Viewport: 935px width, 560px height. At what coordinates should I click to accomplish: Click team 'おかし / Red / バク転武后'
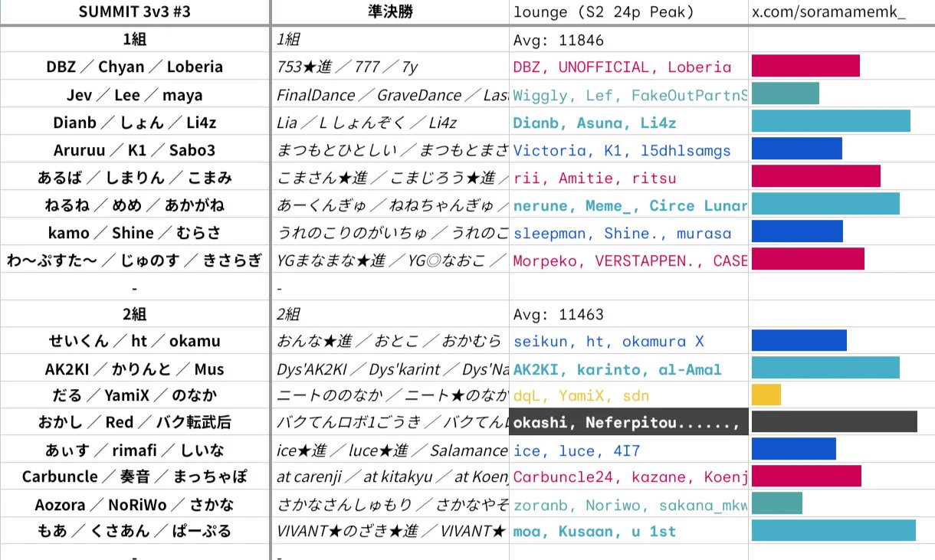pyautogui.click(x=134, y=422)
